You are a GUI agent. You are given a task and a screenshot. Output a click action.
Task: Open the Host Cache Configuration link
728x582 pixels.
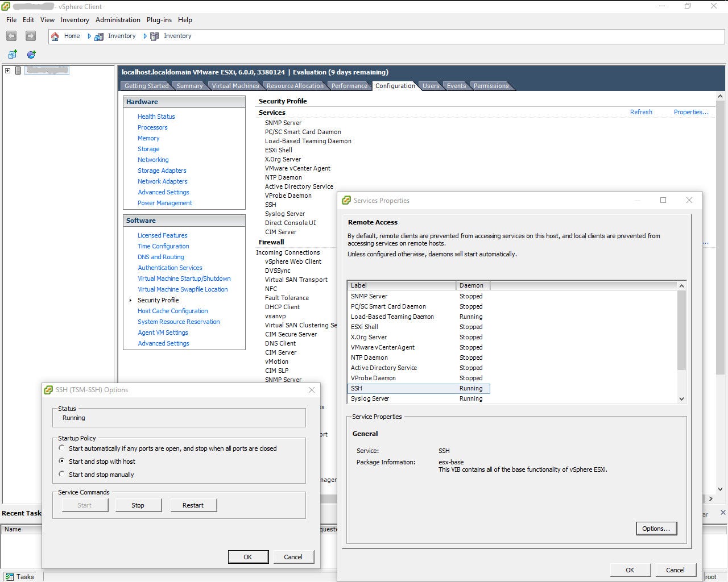coord(172,311)
